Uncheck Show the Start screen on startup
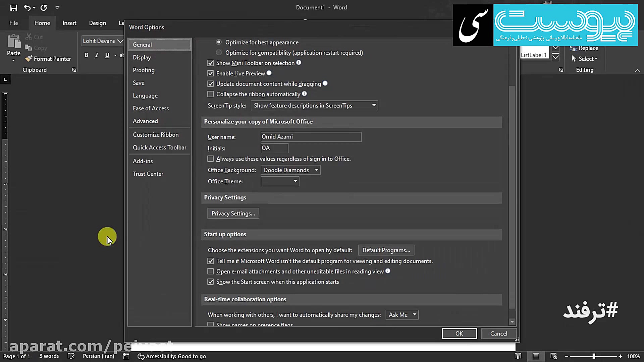The image size is (644, 362). coord(210,282)
